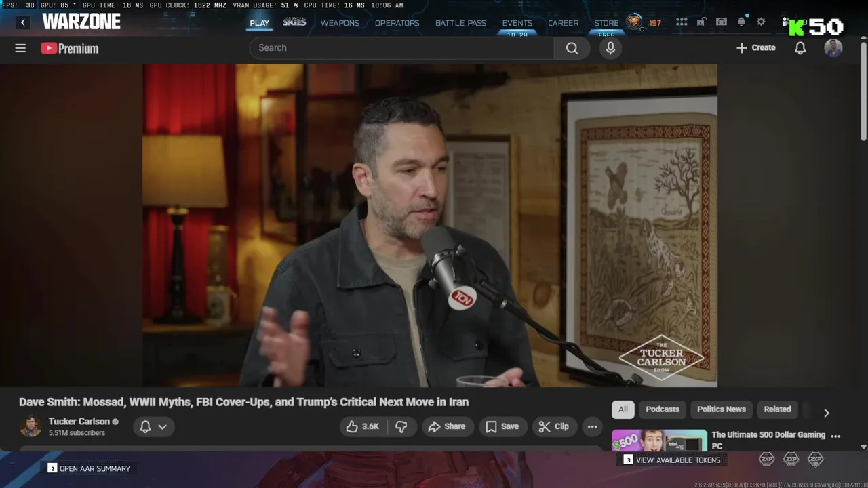Open The Ultimate 500 Dollar Gaming PC title
This screenshot has width=868, height=488.
point(768,440)
